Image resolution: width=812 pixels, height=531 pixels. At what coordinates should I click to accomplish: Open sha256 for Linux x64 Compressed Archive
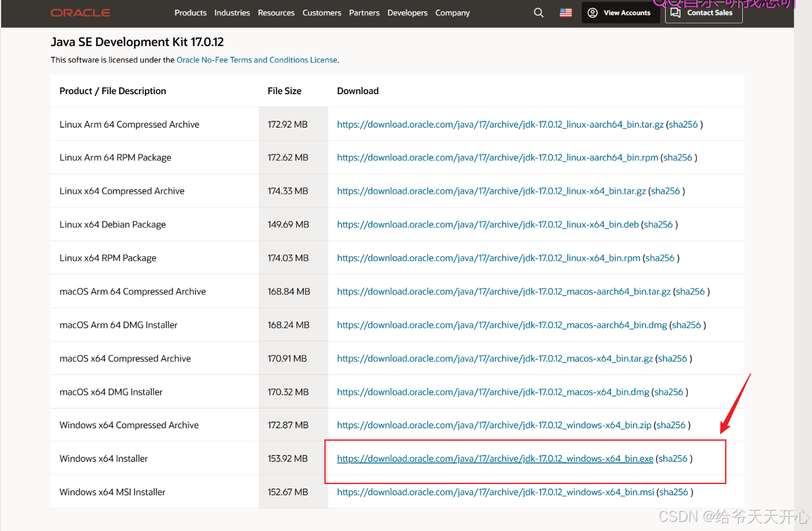click(665, 191)
